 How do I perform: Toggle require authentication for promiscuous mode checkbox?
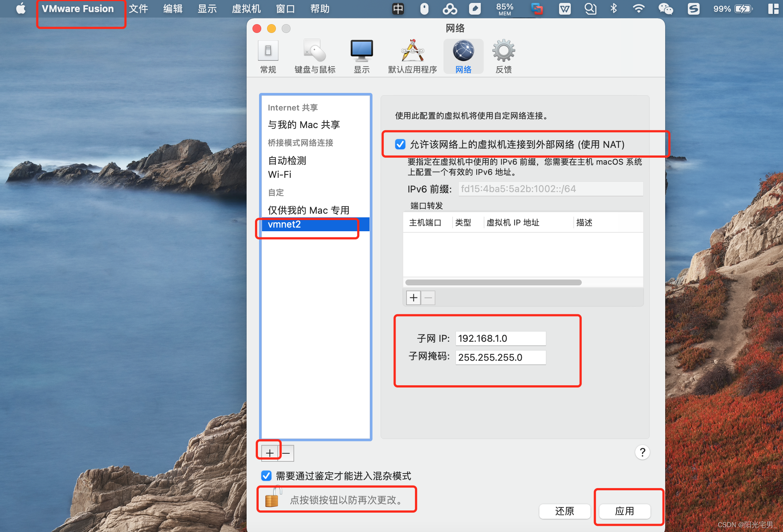click(266, 476)
